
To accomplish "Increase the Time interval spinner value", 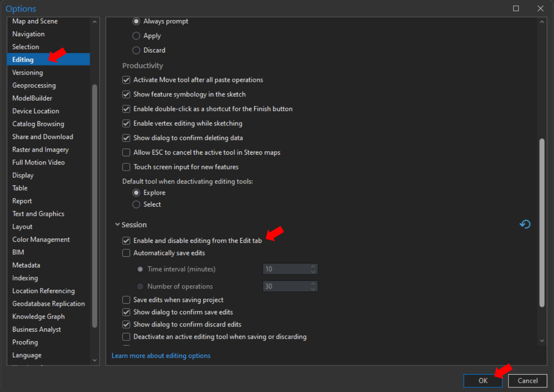I will pyautogui.click(x=313, y=267).
